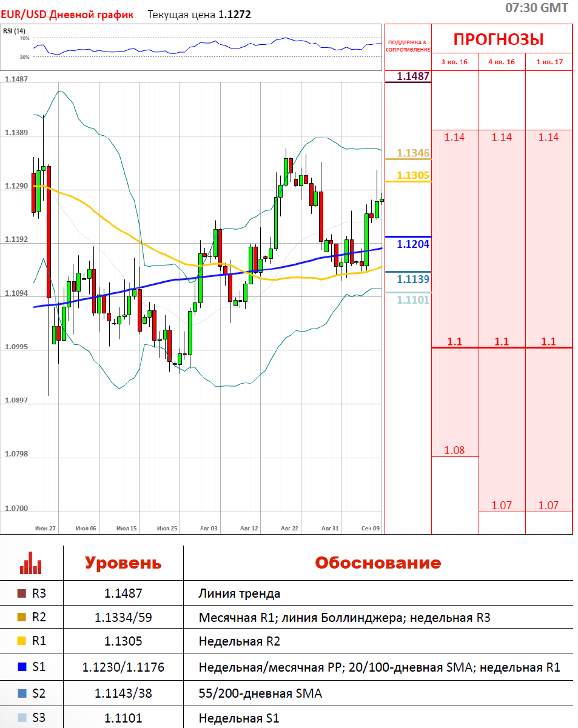Click the "EUR/USD Дневной график" title
The height and width of the screenshot is (728, 578).
[x=67, y=15]
